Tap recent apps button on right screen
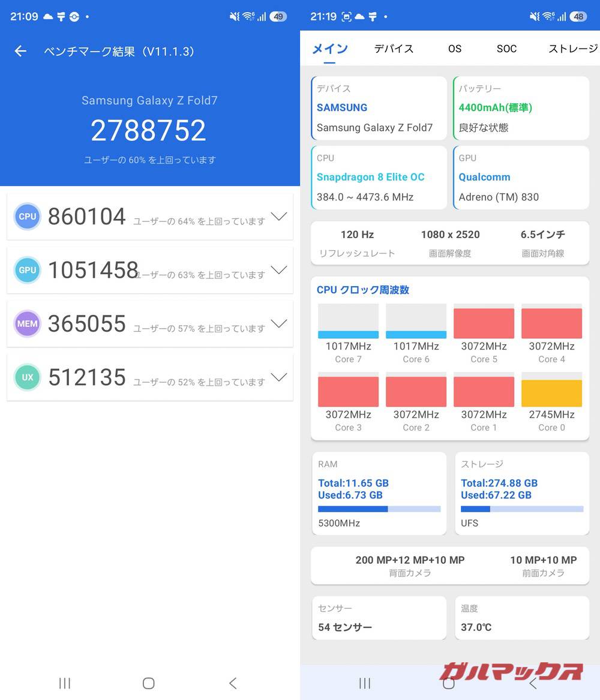Viewport: 600px width, 700px height. point(365,683)
